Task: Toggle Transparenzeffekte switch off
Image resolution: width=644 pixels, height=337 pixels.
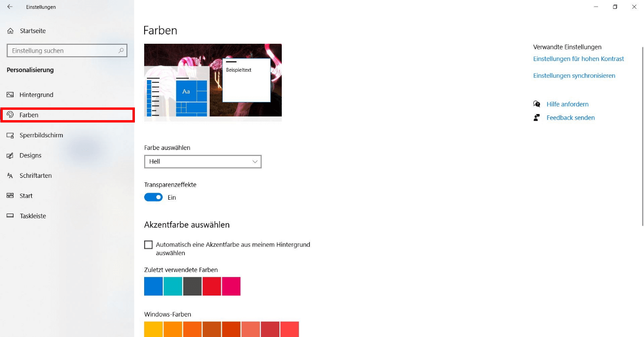Action: click(153, 197)
